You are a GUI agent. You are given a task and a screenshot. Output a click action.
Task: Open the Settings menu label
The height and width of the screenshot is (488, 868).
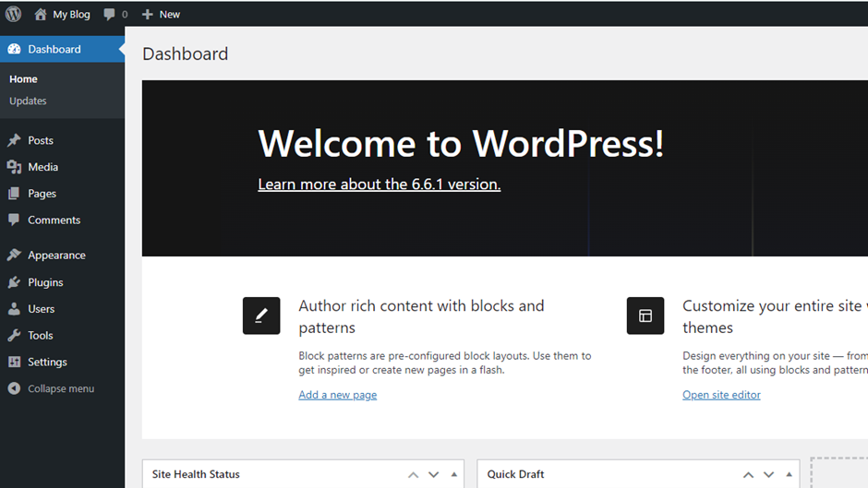48,362
